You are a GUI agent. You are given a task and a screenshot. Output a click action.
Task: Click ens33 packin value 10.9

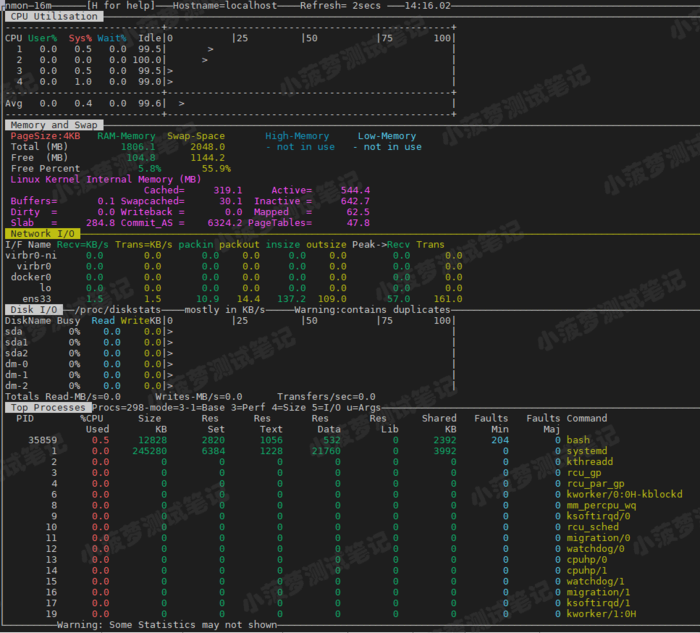point(208,299)
